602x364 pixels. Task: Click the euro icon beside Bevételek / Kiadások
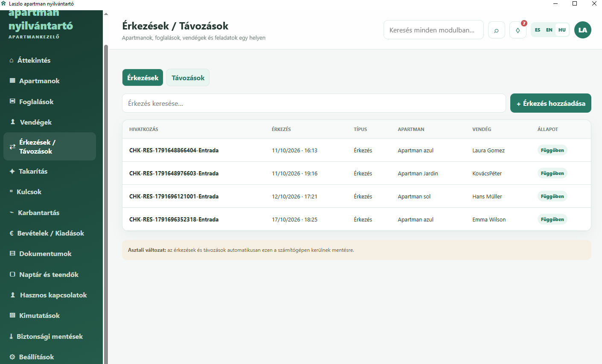[12, 233]
